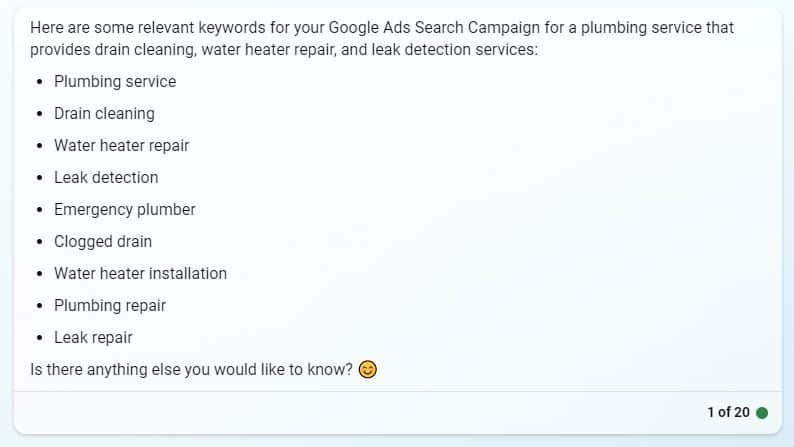This screenshot has width=794, height=447.
Task: Pick the "Emergency plumber" keyword
Action: coord(124,210)
